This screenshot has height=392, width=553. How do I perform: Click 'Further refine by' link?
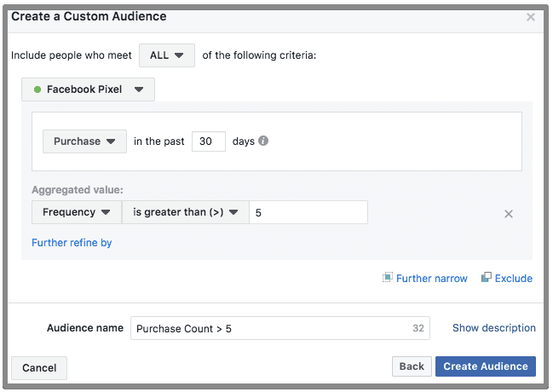tap(72, 243)
